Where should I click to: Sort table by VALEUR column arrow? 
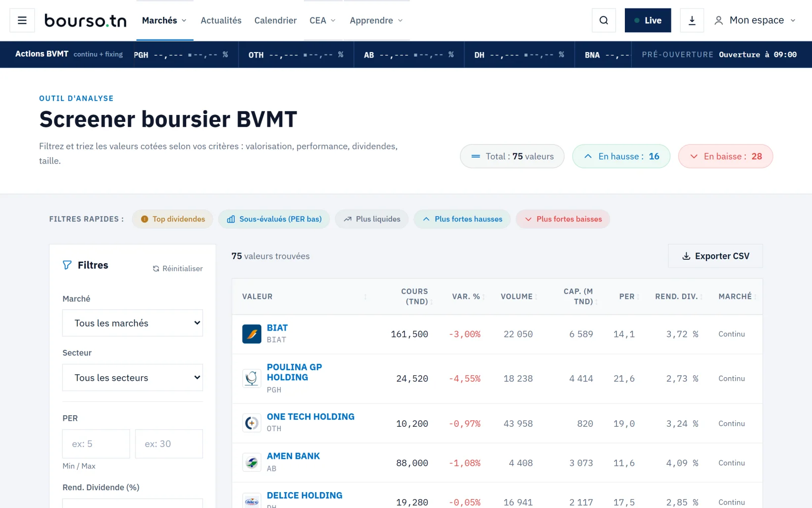[365, 296]
